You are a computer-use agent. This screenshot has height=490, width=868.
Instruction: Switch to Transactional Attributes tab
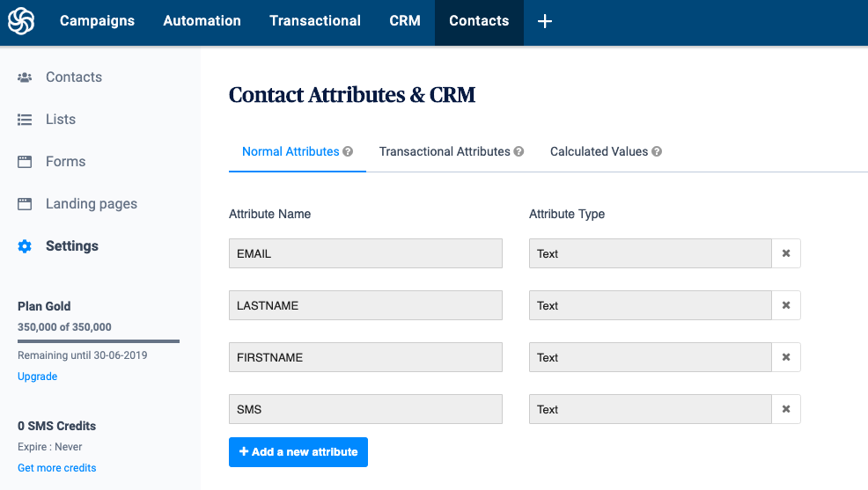pyautogui.click(x=445, y=151)
